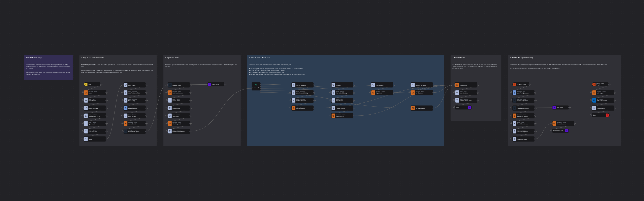Click the Back To Claims go-back icon

pos(457,93)
